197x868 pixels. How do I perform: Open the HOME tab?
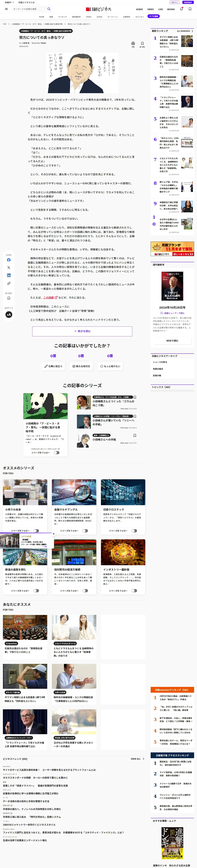click(x=41, y=16)
